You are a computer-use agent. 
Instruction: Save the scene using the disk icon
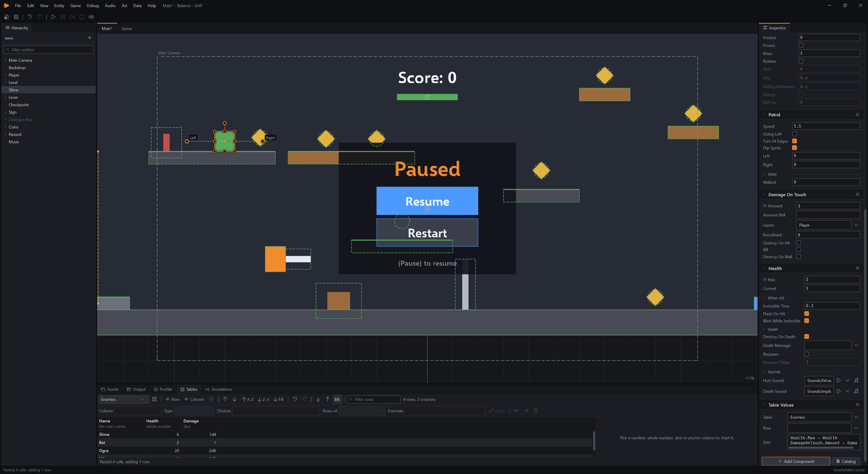tap(16, 17)
